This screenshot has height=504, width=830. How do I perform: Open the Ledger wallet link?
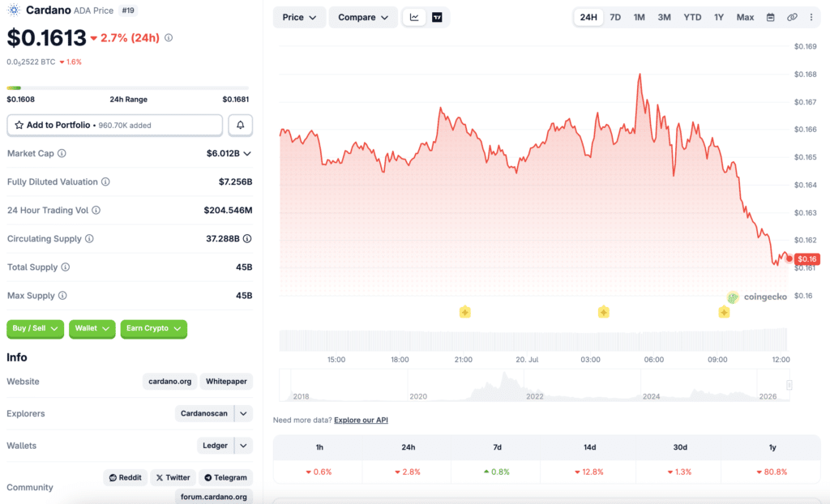215,446
